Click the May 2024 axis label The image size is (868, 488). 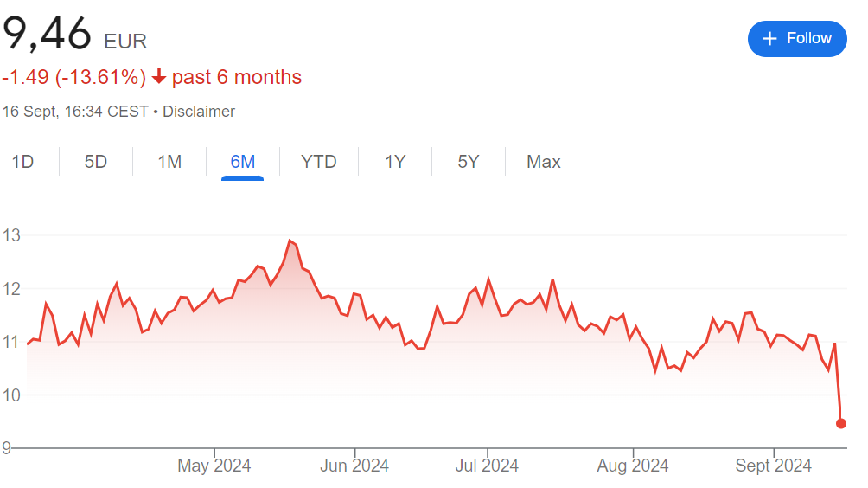(x=214, y=466)
